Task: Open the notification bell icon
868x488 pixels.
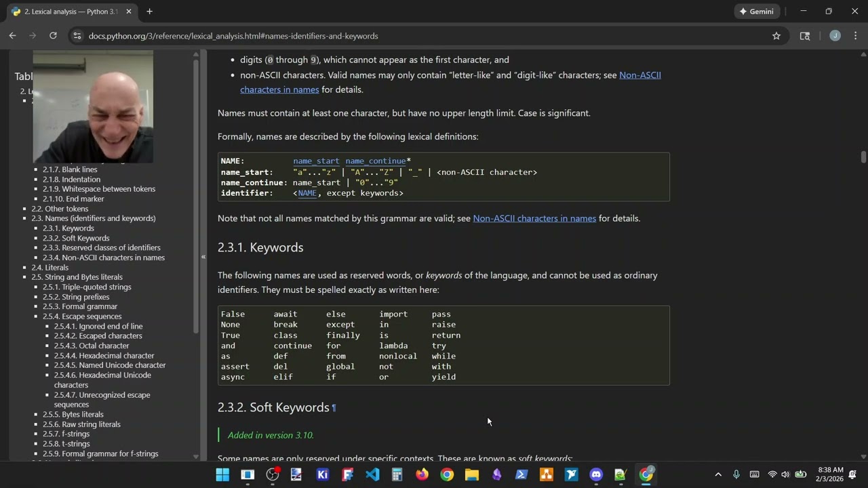Action: 853,474
